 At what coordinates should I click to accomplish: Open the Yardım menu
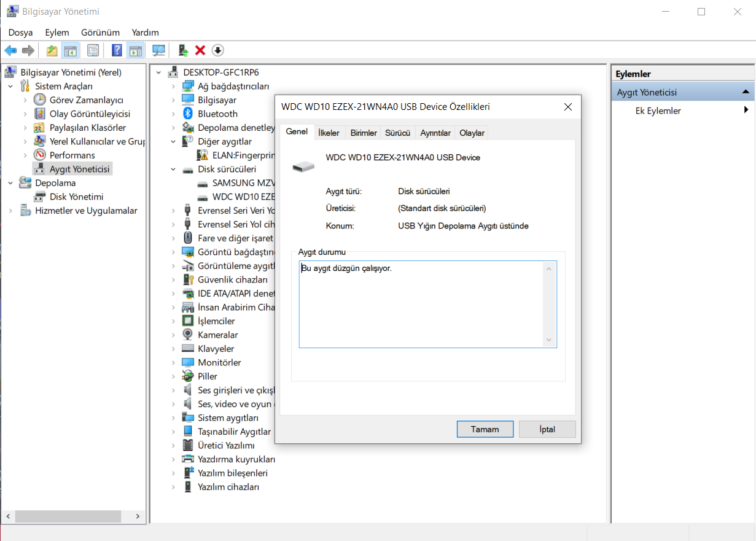pos(145,32)
